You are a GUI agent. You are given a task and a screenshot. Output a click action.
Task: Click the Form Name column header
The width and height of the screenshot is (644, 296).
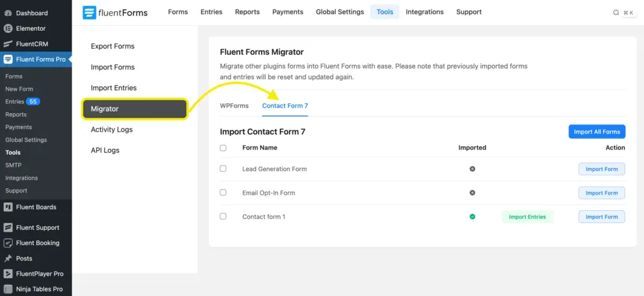pyautogui.click(x=260, y=147)
